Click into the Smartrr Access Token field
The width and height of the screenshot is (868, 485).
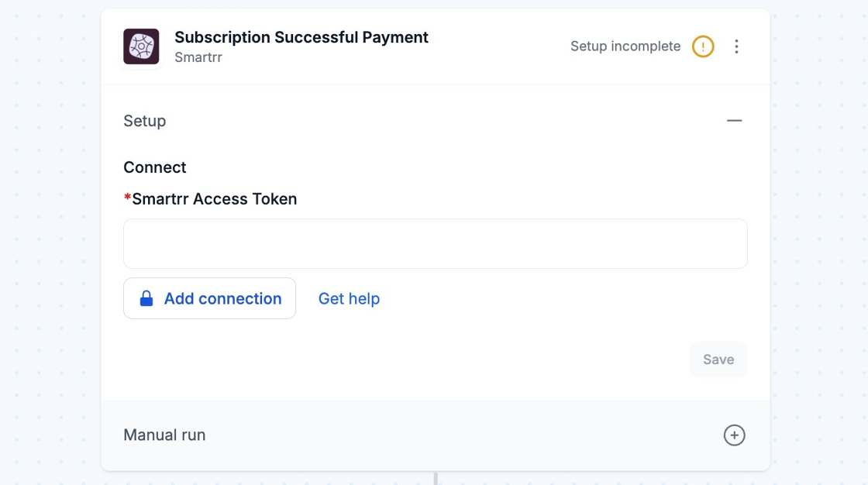click(x=435, y=244)
